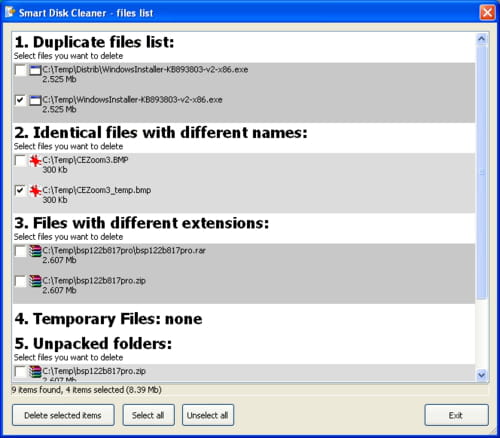The image size is (500, 438).
Task: Click the red splat icon beside CEZoom3.BMP
Action: tap(35, 161)
